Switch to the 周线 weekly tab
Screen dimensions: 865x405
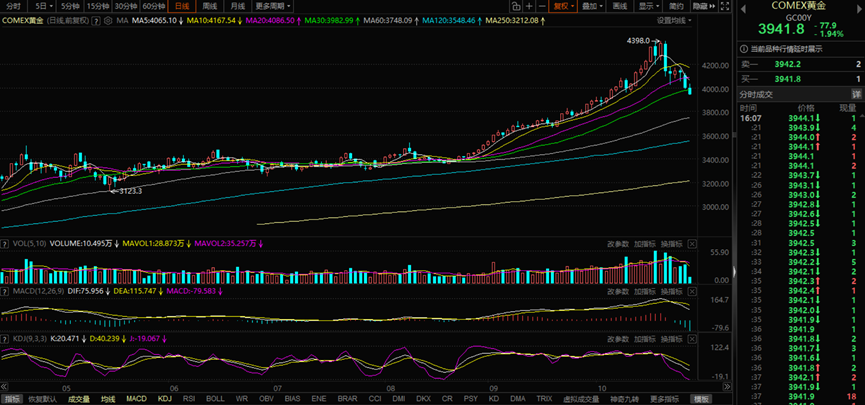(x=210, y=6)
